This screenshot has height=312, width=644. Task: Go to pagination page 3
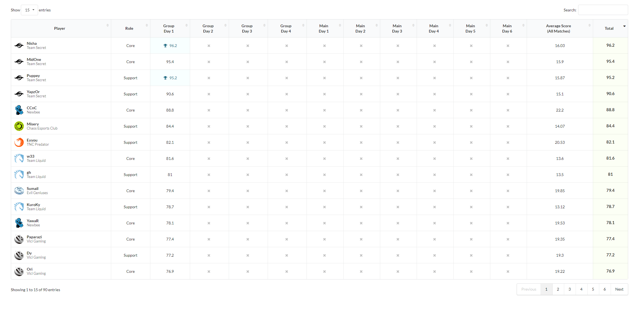pos(570,289)
